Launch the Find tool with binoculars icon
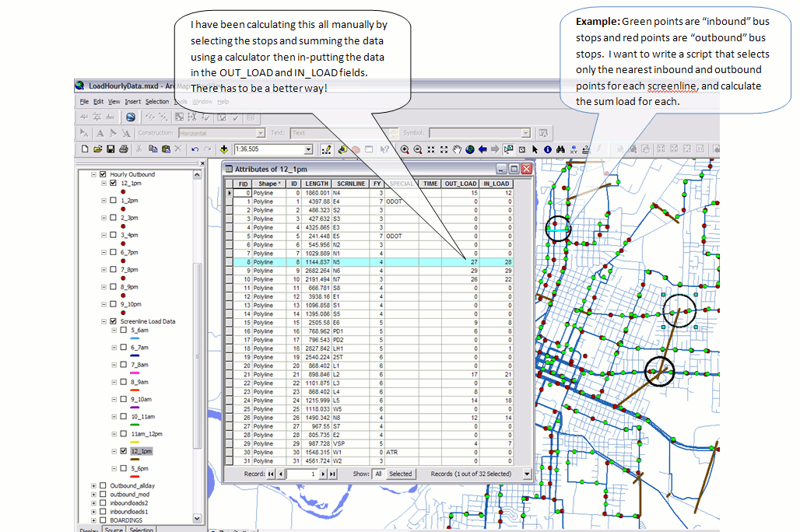 tap(560, 149)
